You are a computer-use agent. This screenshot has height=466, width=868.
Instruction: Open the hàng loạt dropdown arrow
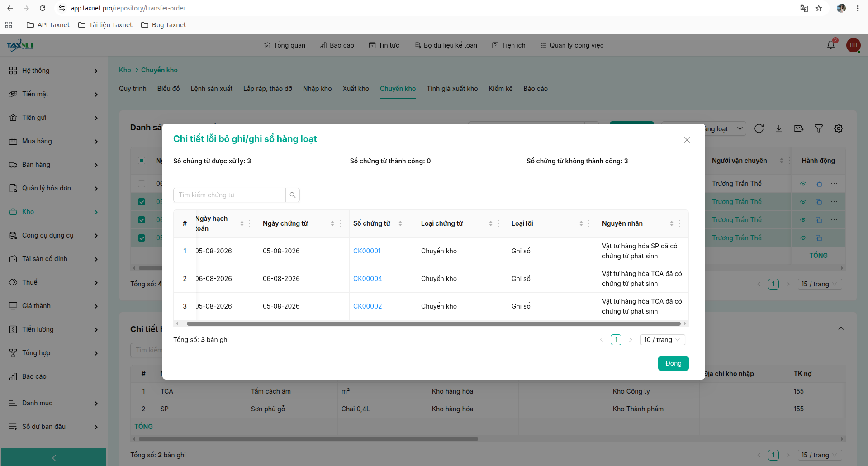click(740, 128)
